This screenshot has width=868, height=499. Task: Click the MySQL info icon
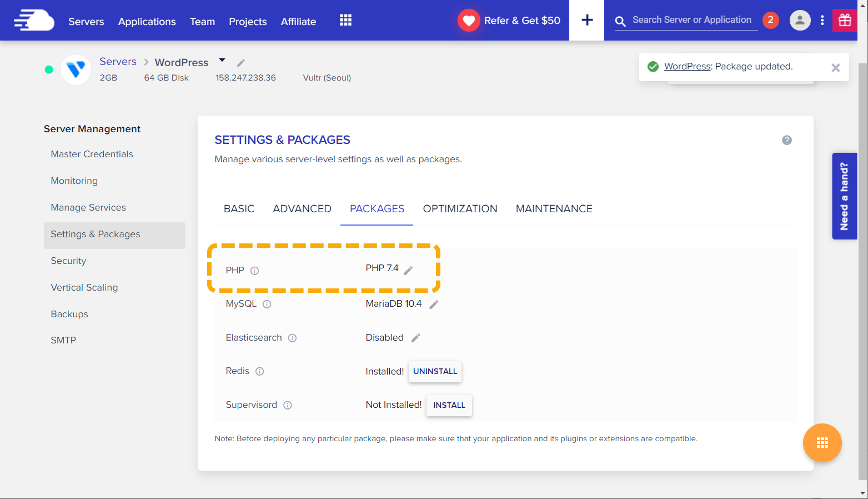pyautogui.click(x=267, y=304)
